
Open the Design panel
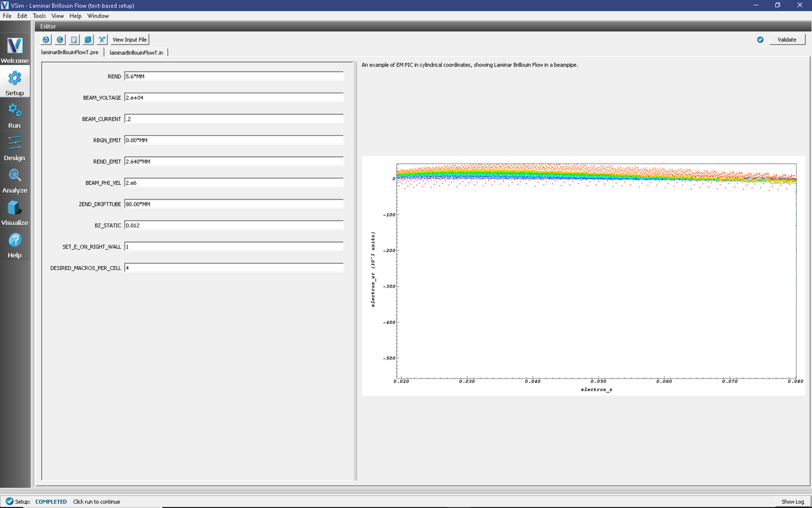(x=15, y=148)
